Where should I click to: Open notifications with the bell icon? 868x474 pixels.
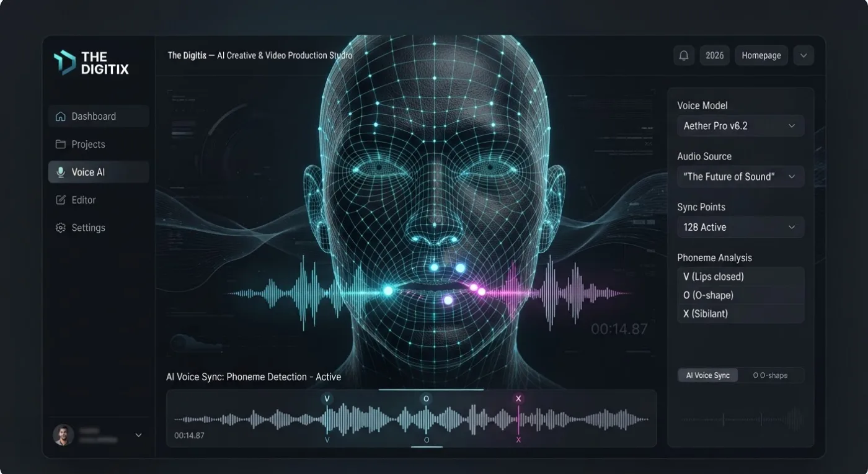tap(684, 55)
